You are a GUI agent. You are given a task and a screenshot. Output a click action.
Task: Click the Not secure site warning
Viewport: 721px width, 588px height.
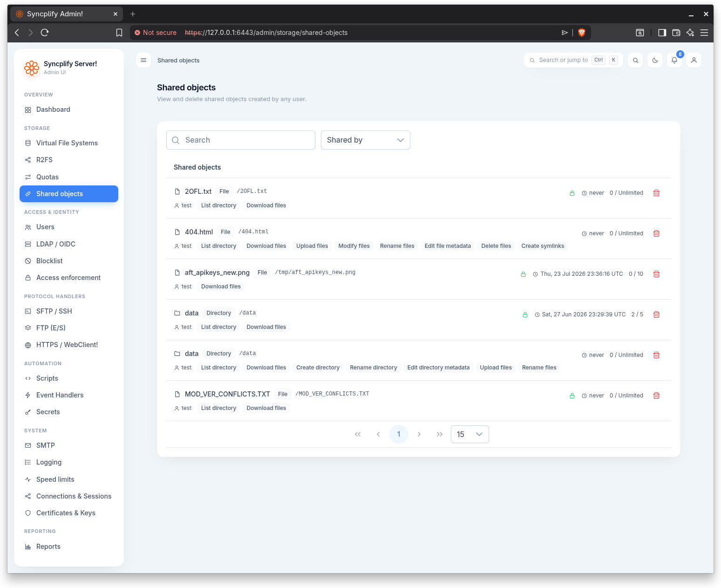156,33
